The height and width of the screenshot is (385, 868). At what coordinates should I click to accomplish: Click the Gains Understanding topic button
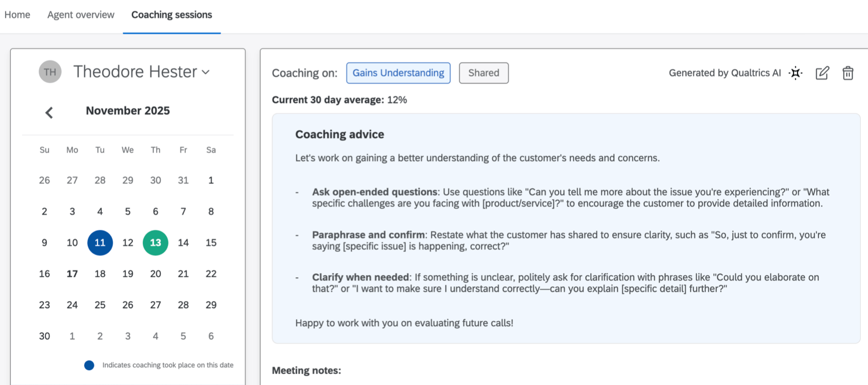pos(398,73)
